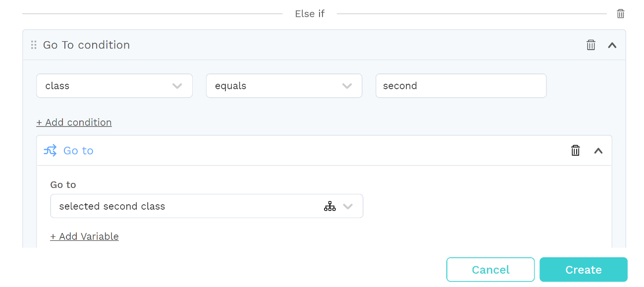Screen dimensions: 644x287
Task: Delete the Else if branch via trash icon
Action: (x=620, y=14)
